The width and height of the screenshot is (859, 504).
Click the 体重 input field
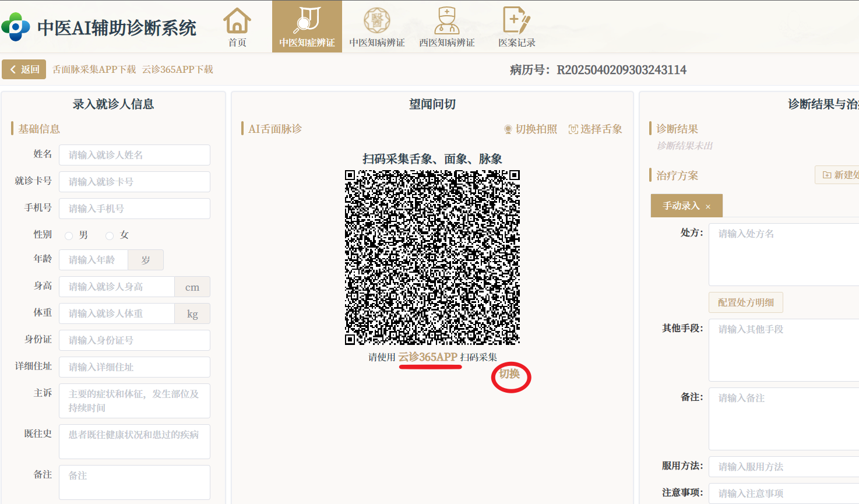[x=117, y=313]
